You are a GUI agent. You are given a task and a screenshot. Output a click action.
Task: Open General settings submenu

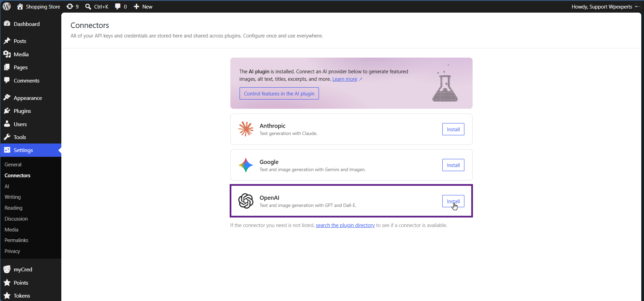coord(13,164)
